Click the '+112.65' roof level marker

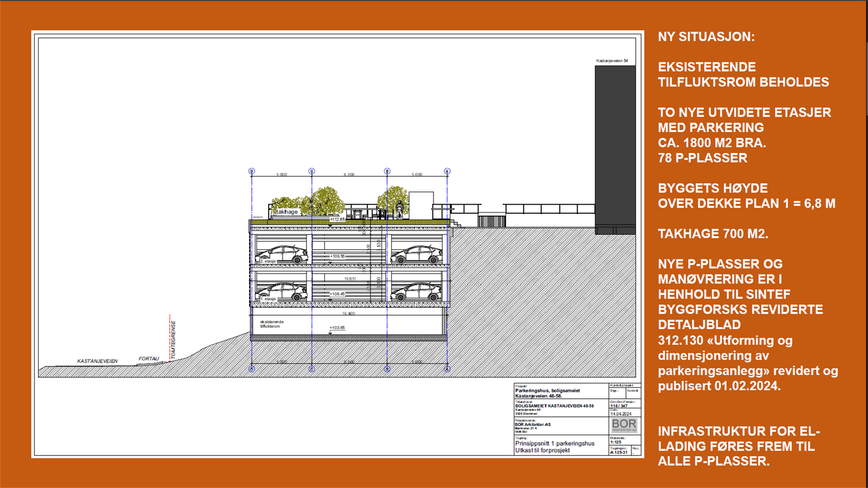pyautogui.click(x=337, y=219)
